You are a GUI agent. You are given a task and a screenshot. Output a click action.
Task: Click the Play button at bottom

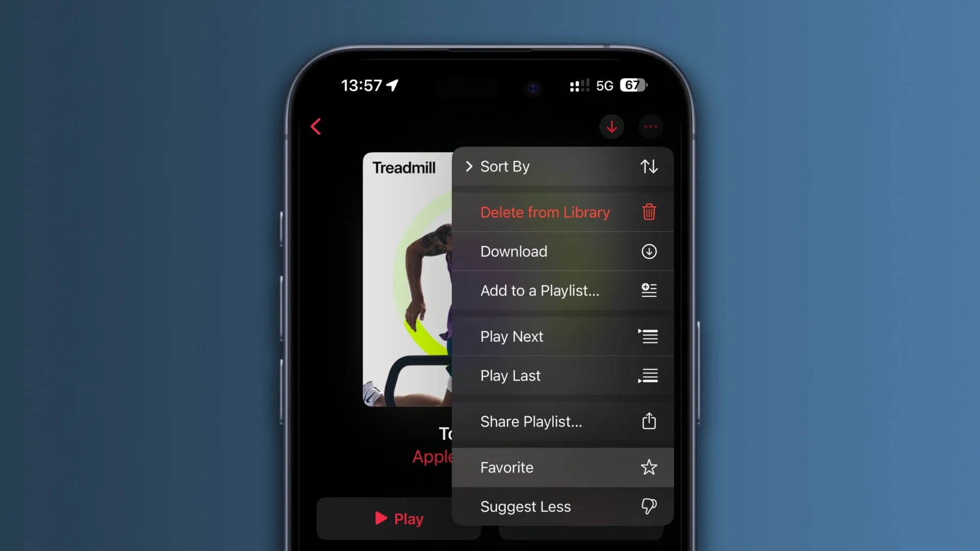pyautogui.click(x=397, y=519)
